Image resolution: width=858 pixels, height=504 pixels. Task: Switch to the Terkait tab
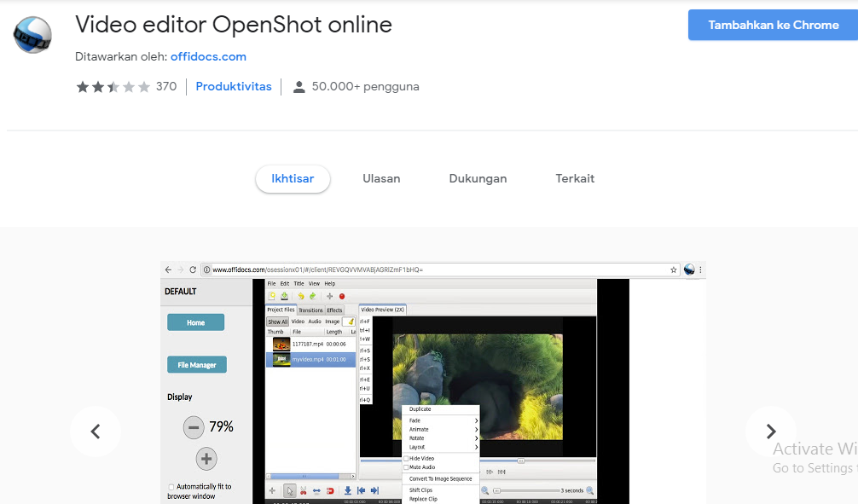coord(575,179)
